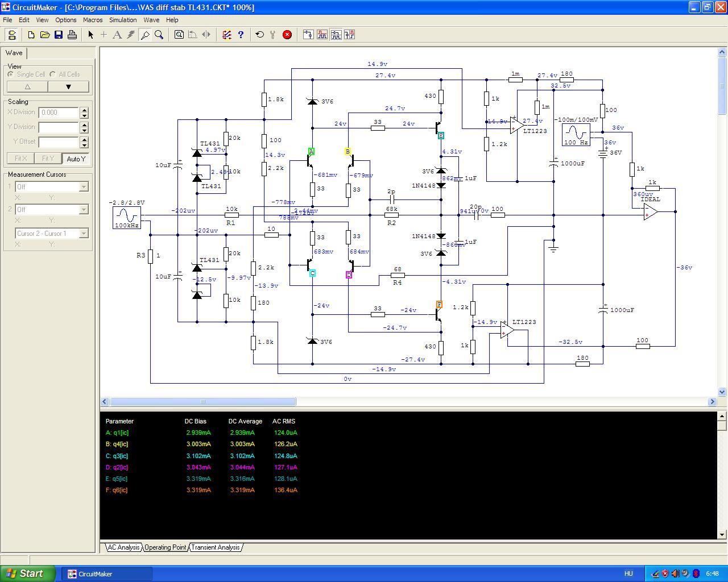Viewport: 728px width, 582px height.
Task: Click the Print icon in toolbar
Action: (x=72, y=35)
